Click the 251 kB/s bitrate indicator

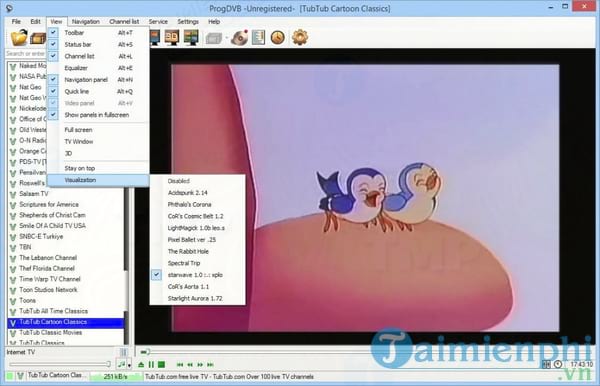coord(116,377)
